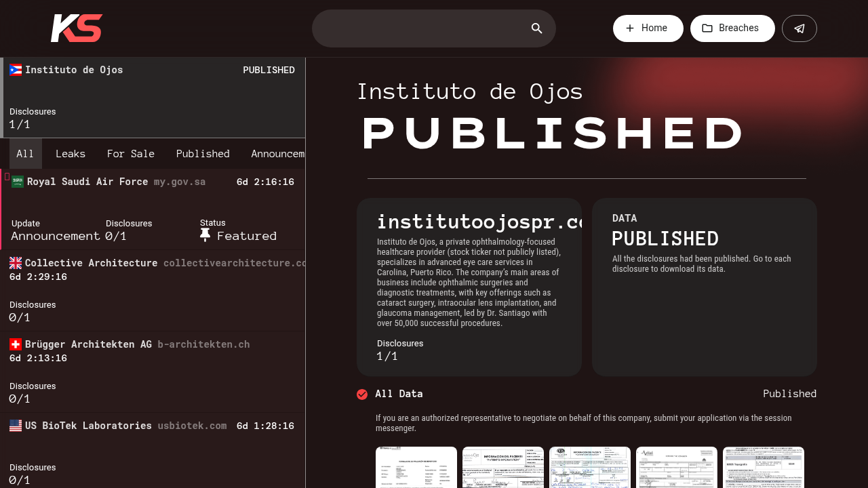The width and height of the screenshot is (868, 488).
Task: Open the Breaches button
Action: pos(732,28)
